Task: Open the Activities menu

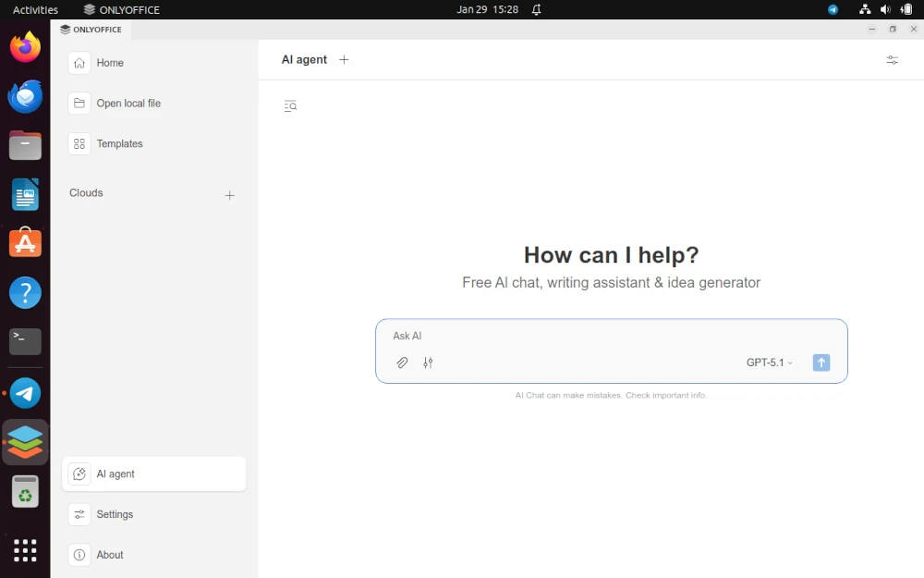Action: tap(35, 9)
